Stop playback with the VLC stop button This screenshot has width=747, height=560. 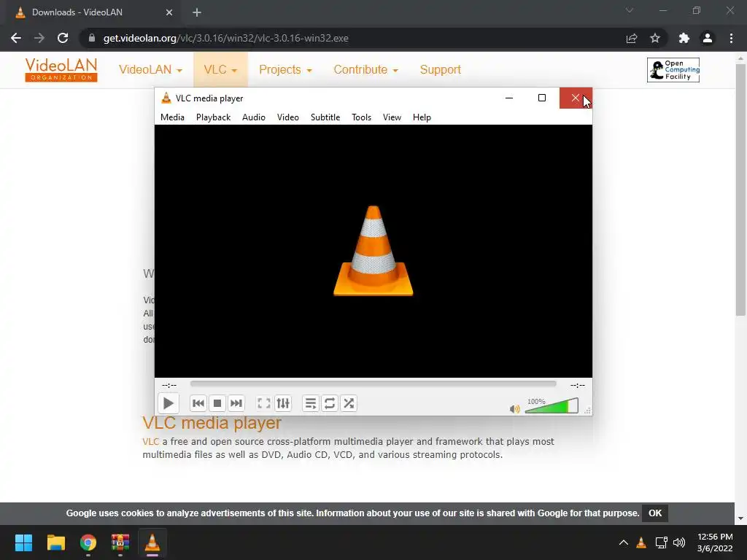217,403
